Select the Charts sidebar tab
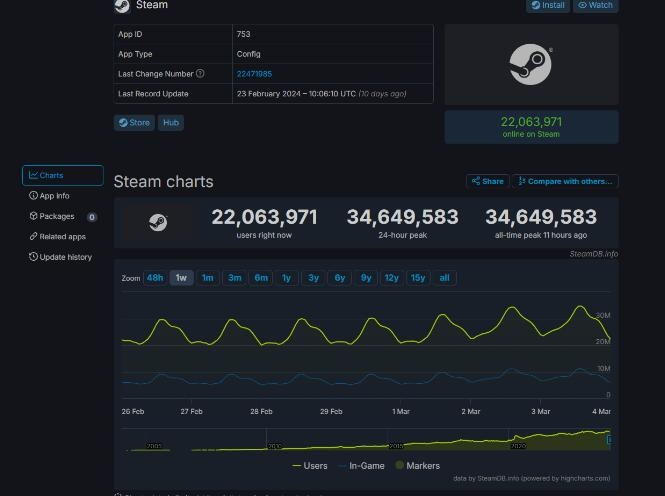The width and height of the screenshot is (665, 496). (63, 175)
